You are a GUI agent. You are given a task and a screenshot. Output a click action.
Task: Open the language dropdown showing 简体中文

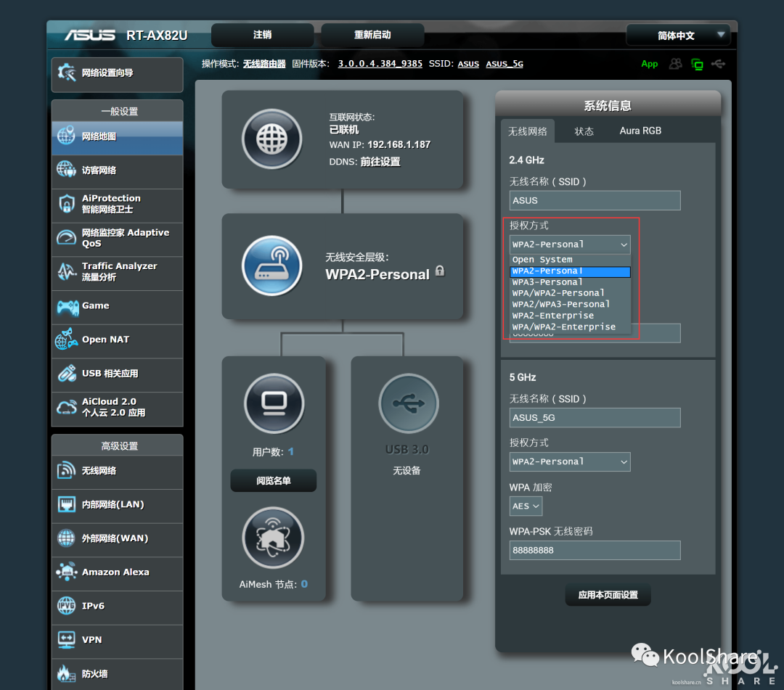point(678,36)
